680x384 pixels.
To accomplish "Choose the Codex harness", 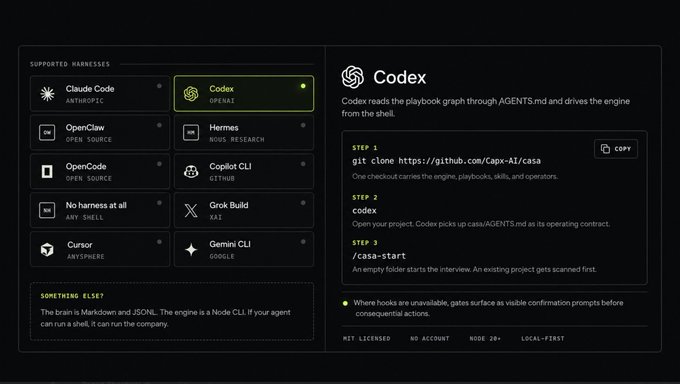I will [x=244, y=94].
